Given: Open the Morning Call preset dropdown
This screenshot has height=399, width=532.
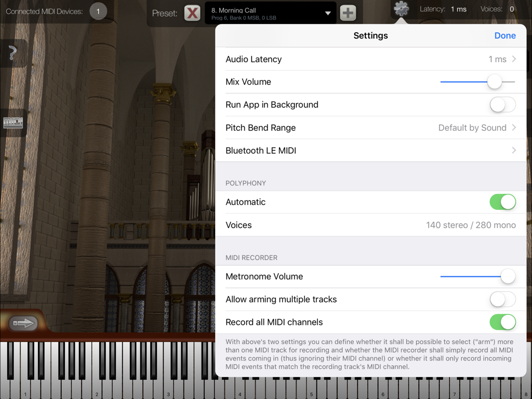Looking at the screenshot, I should [270, 12].
